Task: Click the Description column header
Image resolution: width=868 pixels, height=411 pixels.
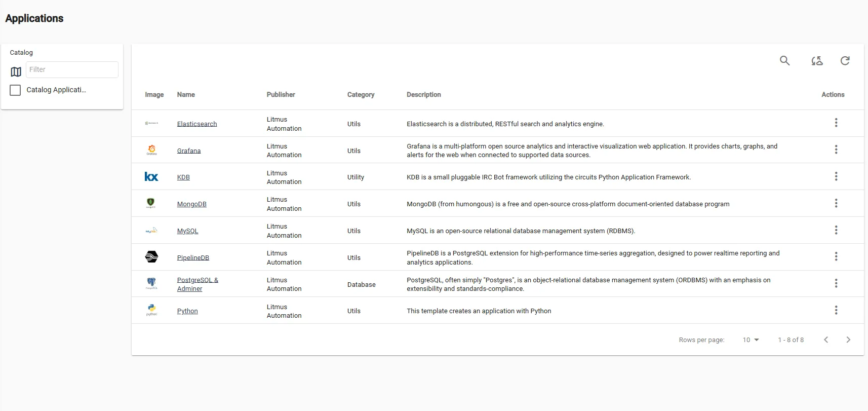Action: [424, 95]
